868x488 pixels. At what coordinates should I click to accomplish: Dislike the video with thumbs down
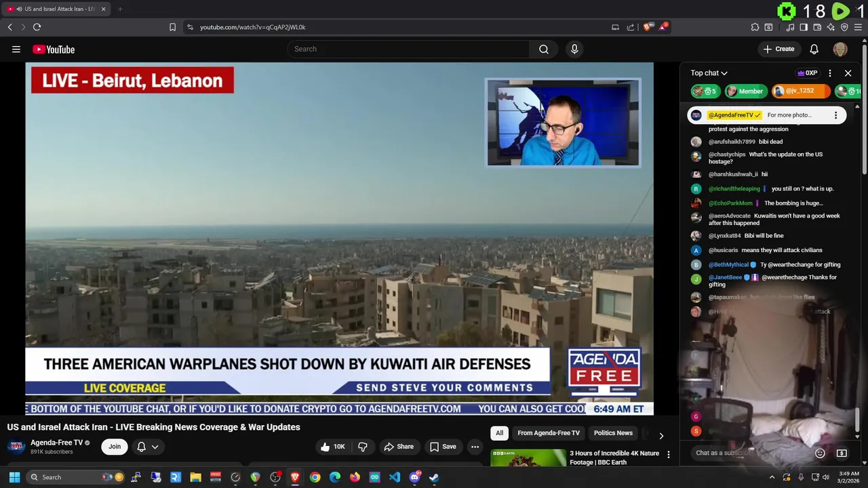(x=363, y=447)
